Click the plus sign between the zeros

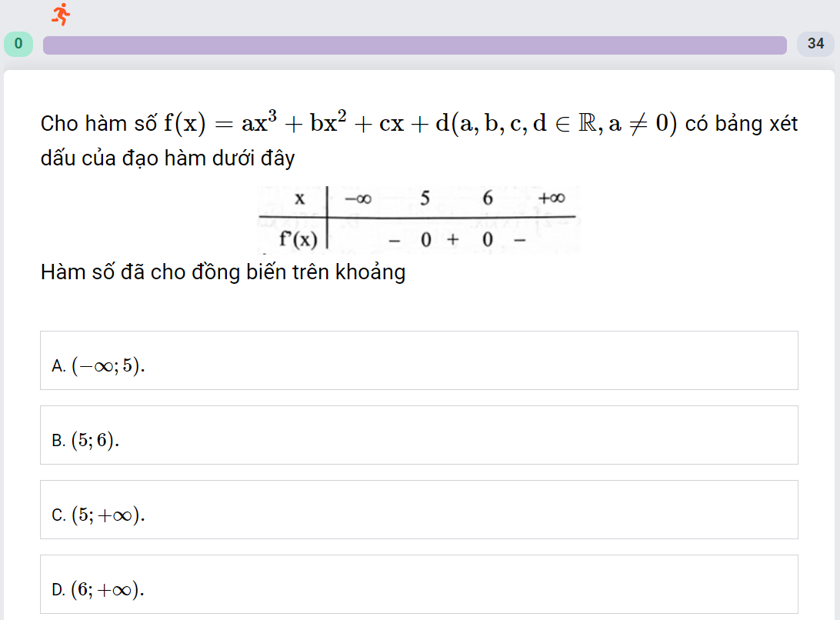point(453,239)
